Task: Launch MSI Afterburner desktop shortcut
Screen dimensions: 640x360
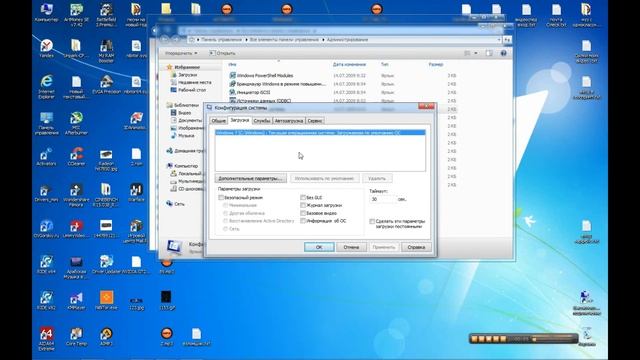Action: point(76,123)
